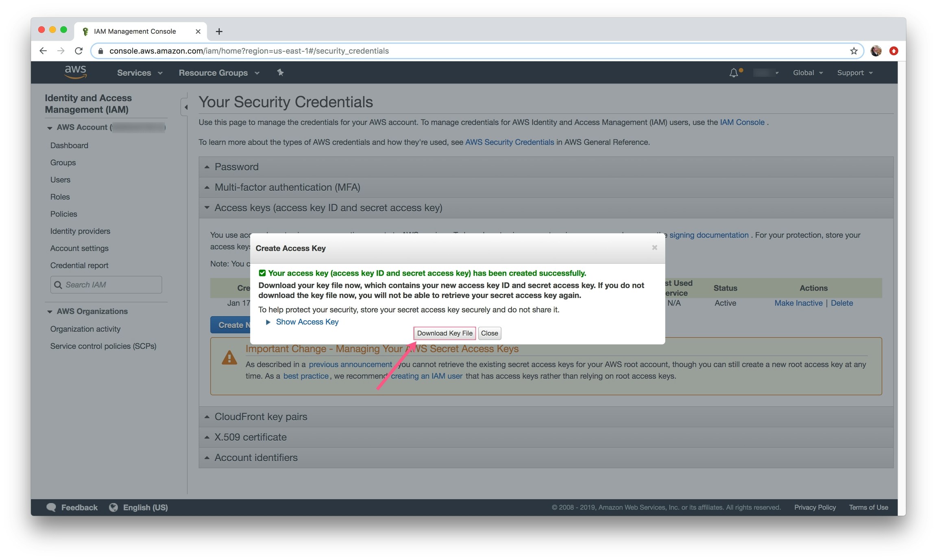Image resolution: width=937 pixels, height=560 pixels.
Task: Click the Download Key File button
Action: [x=445, y=333]
